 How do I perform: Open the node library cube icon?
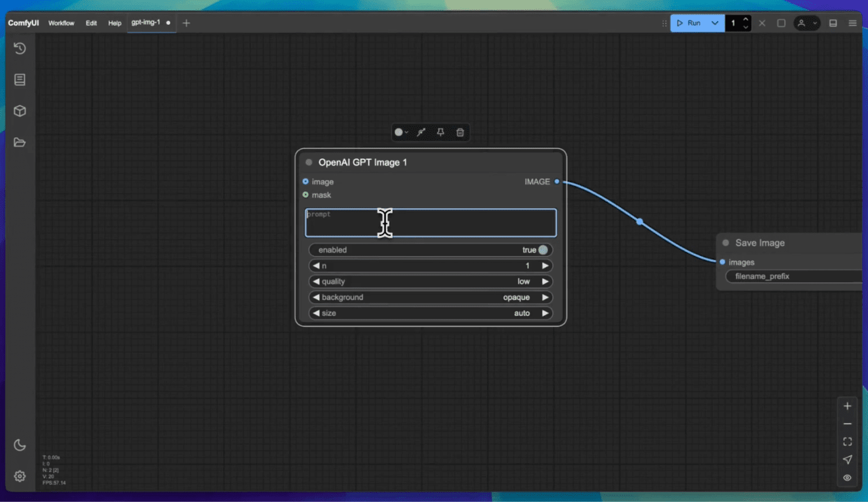point(20,111)
